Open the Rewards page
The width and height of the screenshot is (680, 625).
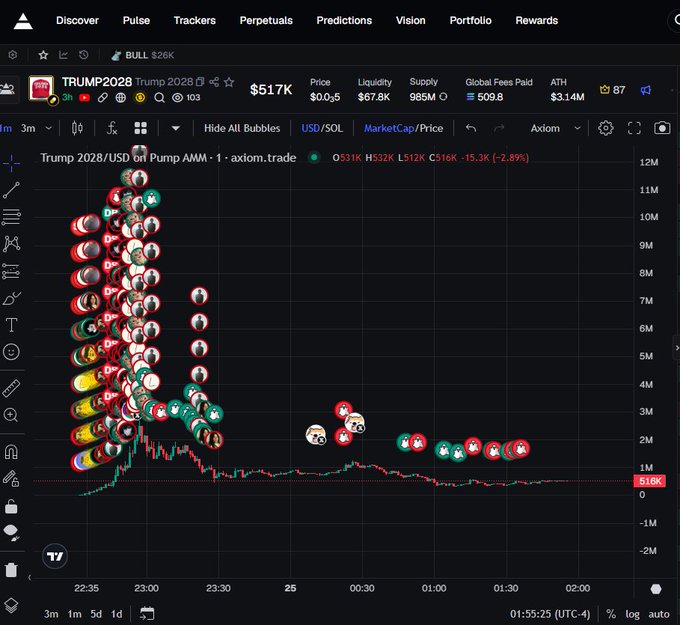pos(536,20)
